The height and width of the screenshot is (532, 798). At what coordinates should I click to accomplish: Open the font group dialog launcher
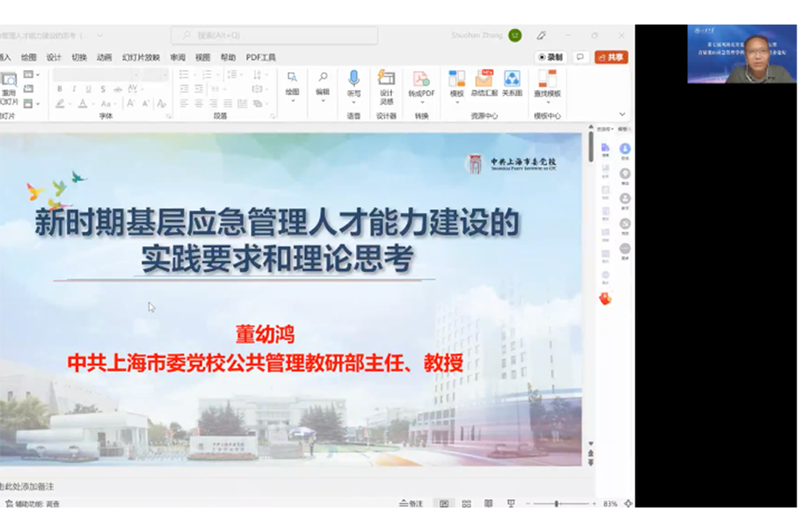pos(168,116)
